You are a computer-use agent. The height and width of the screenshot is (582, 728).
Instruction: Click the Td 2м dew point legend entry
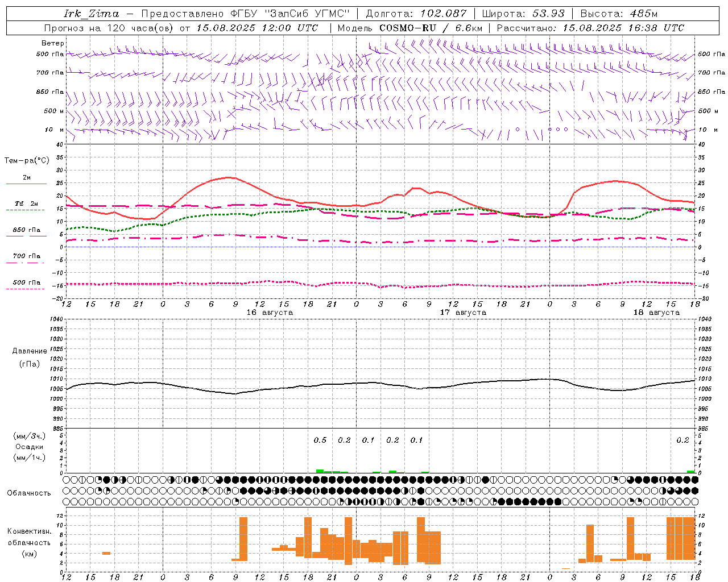tap(27, 203)
